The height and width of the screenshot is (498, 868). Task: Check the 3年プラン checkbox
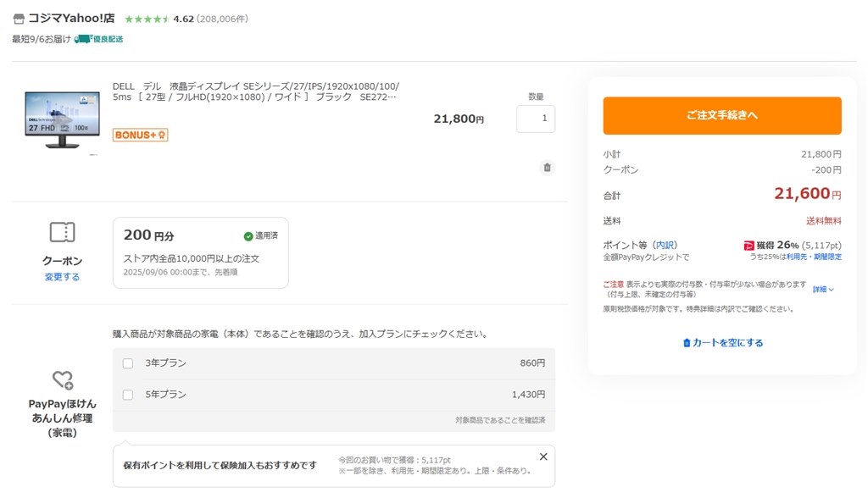[x=128, y=363]
